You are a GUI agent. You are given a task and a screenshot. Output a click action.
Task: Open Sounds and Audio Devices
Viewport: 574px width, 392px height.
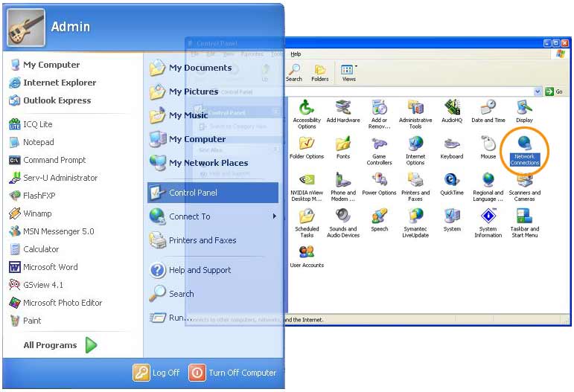343,222
